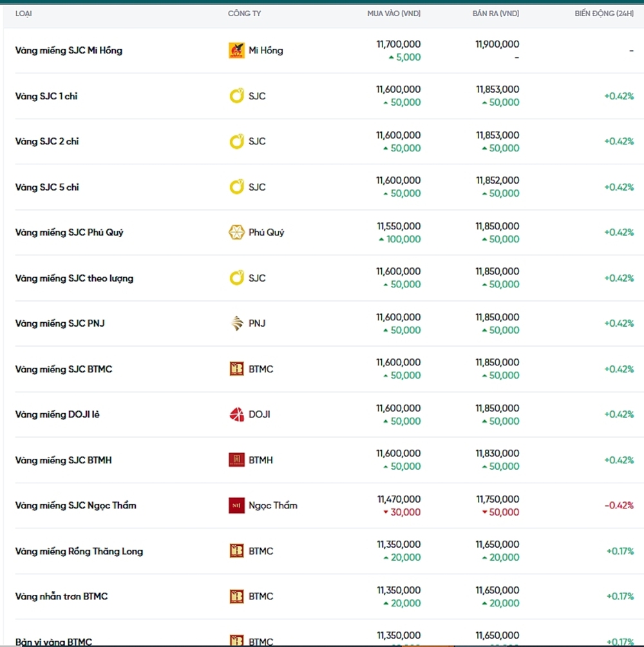Viewport: 644px width, 647px height.
Task: Click BTMC logo in Rồng Thăng Long row
Action: 236,551
